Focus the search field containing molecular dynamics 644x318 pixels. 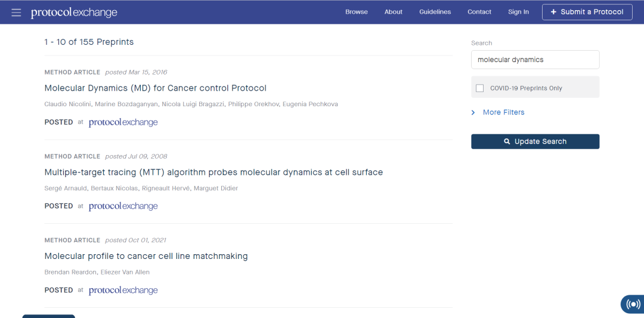pyautogui.click(x=535, y=60)
